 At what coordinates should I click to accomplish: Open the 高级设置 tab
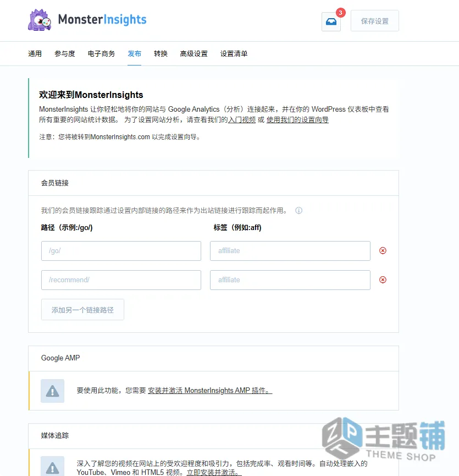coord(193,54)
